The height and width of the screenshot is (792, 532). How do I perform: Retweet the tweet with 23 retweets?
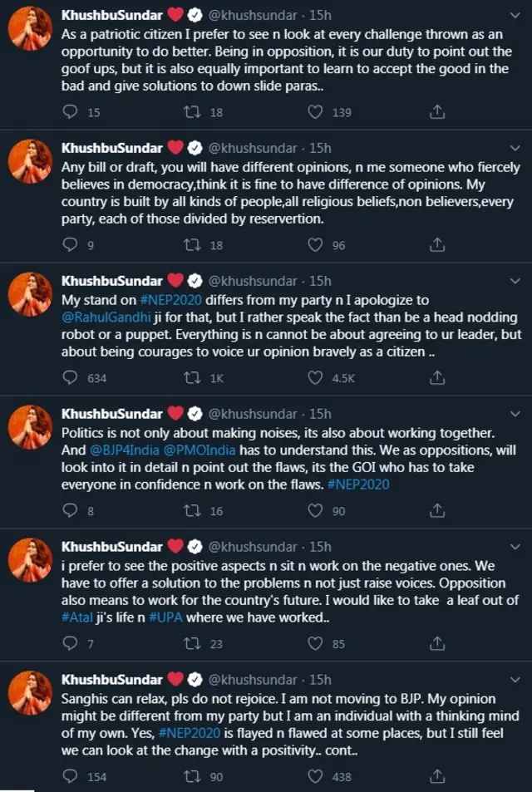(190, 643)
